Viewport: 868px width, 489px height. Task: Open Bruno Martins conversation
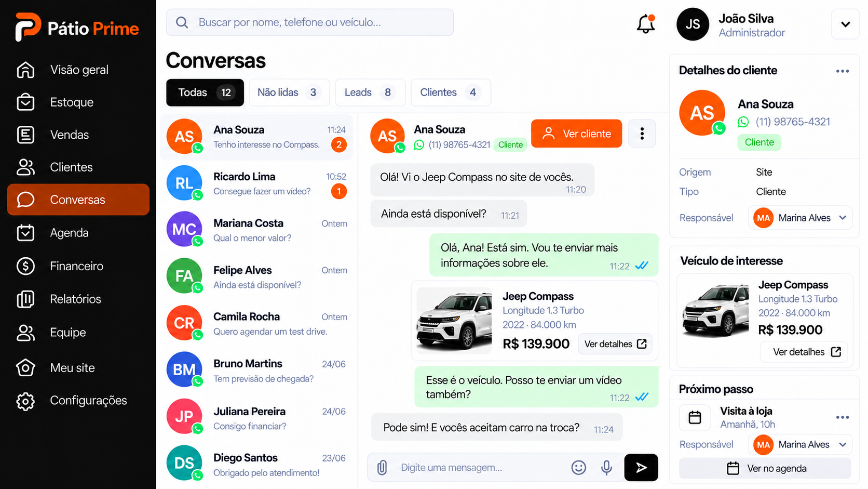[256, 371]
